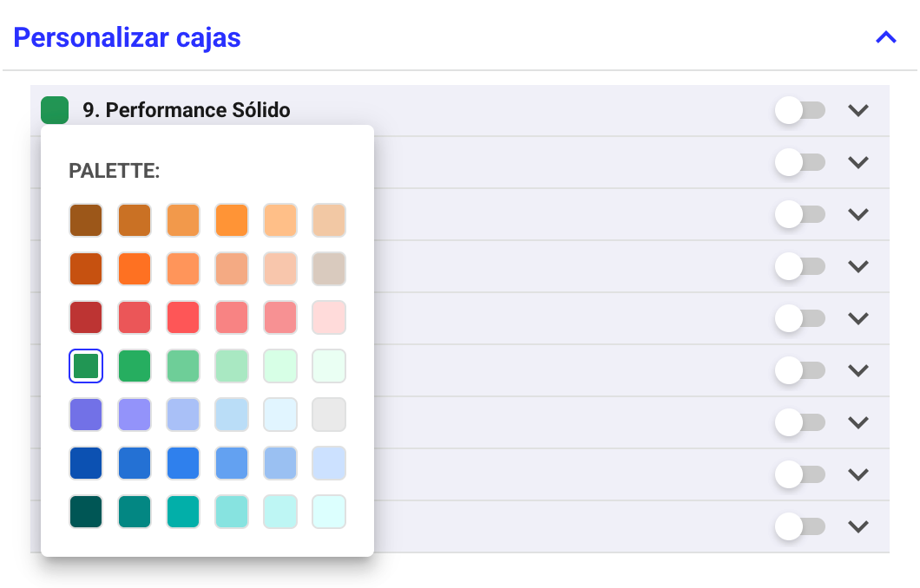This screenshot has width=920, height=588.
Task: Expand the 9. Performance Sólido row chevron
Action: point(858,110)
